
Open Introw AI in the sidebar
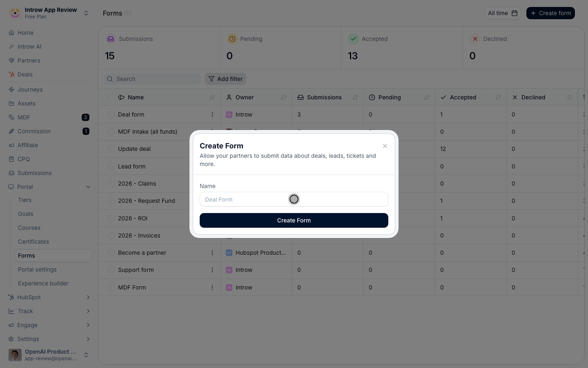click(x=29, y=47)
